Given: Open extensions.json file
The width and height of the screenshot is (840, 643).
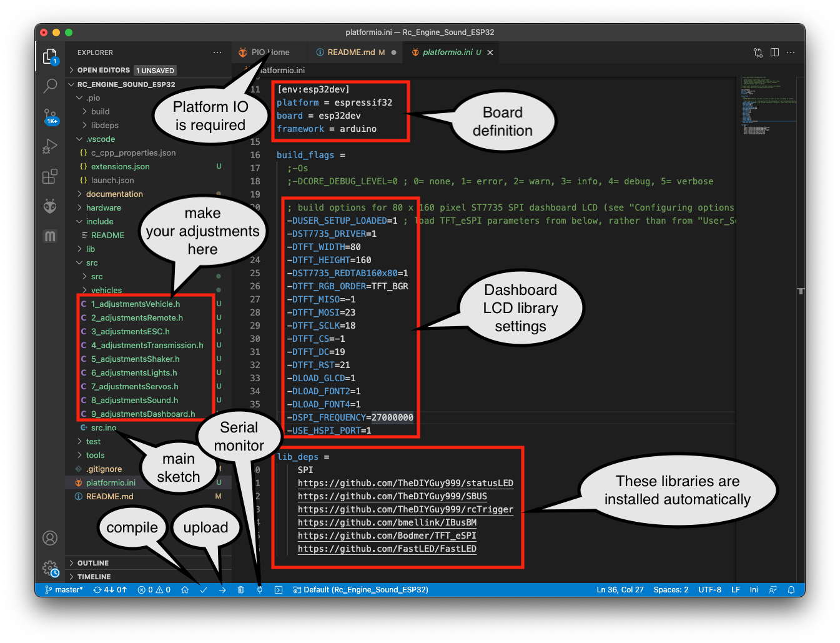Looking at the screenshot, I should coord(149,167).
